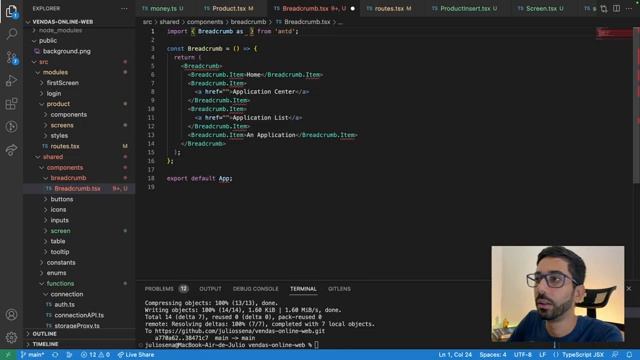Switch to Screen.tsx editor tab
The height and width of the screenshot is (360, 640).
(x=544, y=8)
